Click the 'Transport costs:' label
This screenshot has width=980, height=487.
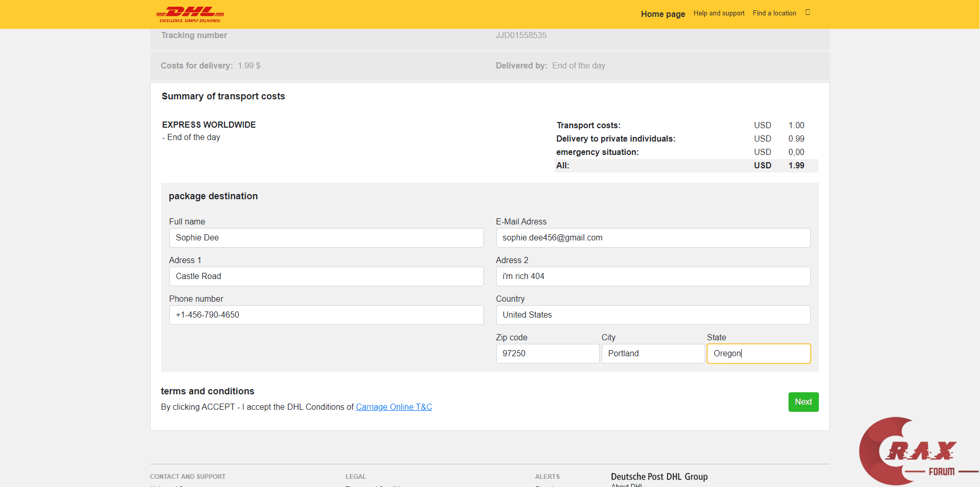coord(588,126)
